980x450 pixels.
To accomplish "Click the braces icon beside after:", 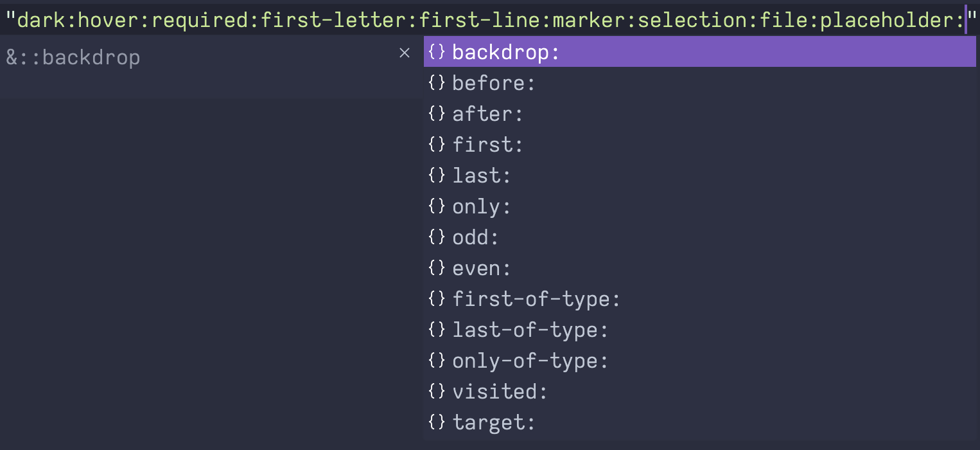I will click(x=437, y=114).
